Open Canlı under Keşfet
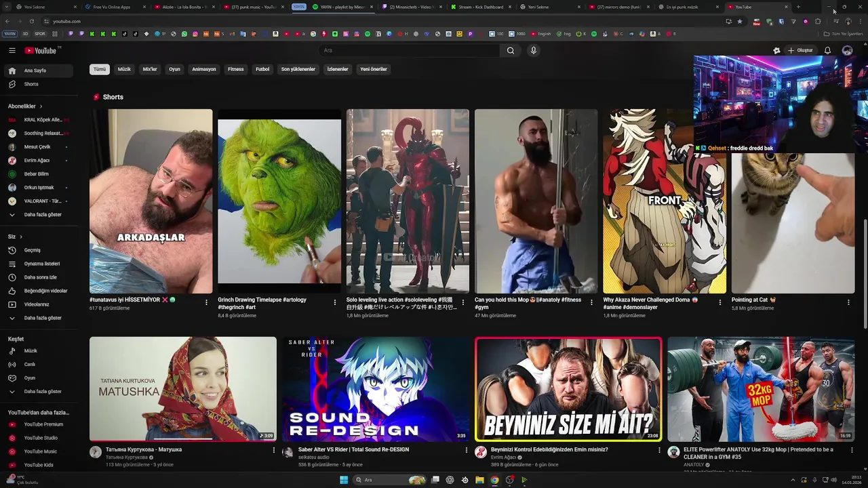 [x=38, y=365]
